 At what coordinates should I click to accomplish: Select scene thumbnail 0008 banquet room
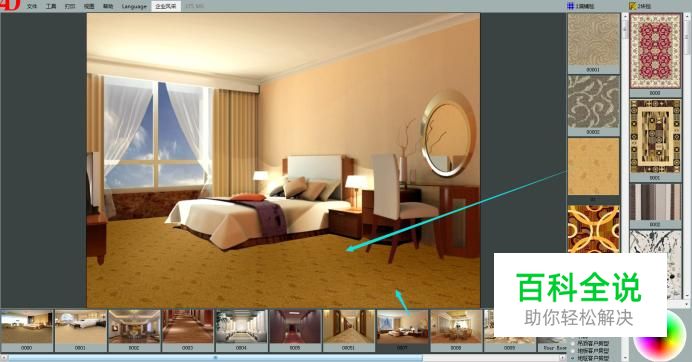tap(456, 330)
